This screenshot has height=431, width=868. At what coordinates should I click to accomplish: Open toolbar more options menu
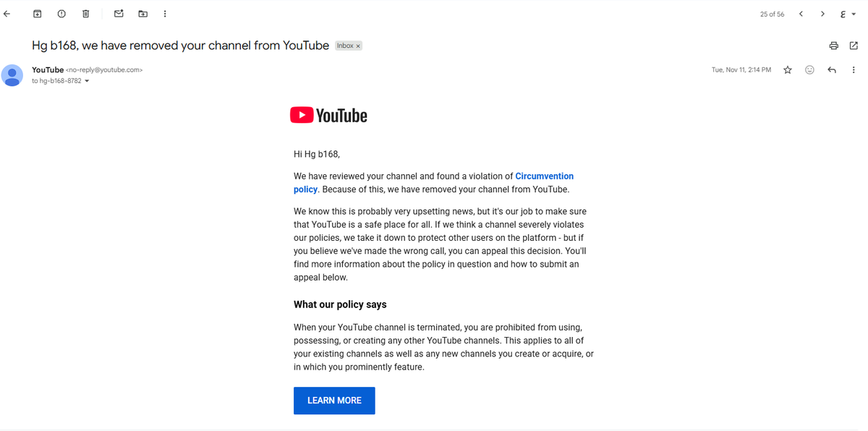click(165, 14)
